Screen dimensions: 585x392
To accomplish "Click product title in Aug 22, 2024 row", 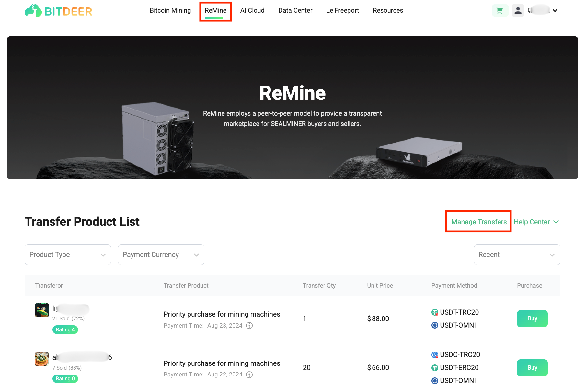I will tap(222, 363).
